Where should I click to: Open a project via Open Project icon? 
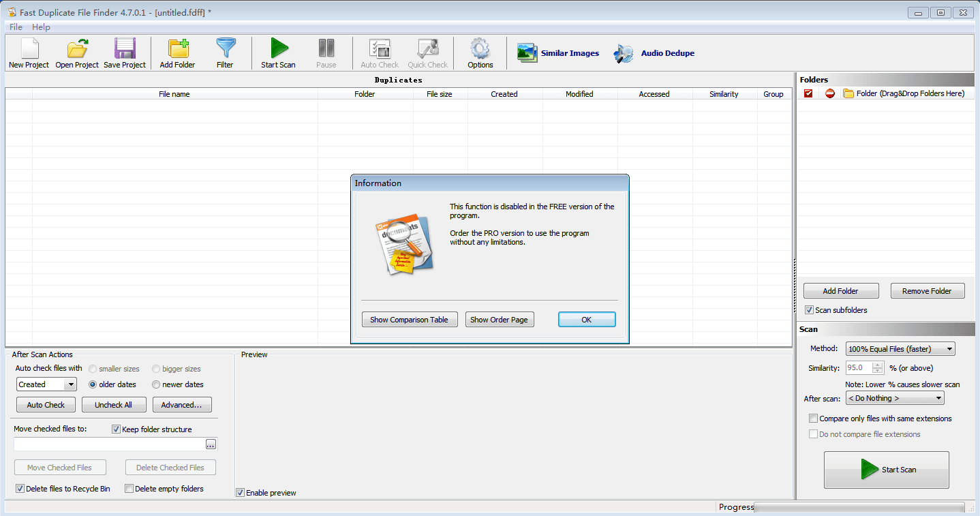tap(77, 53)
